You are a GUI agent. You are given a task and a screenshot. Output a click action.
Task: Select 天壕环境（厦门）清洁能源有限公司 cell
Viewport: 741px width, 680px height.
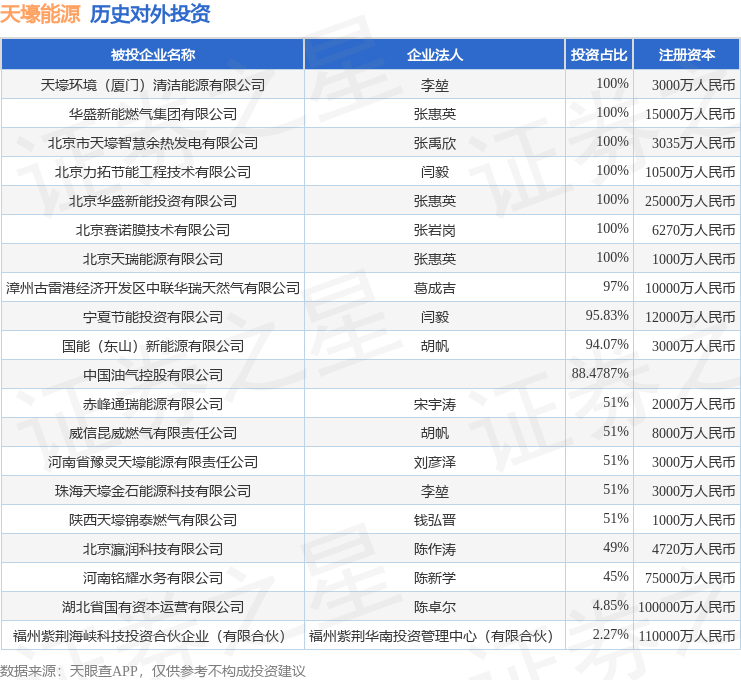(153, 85)
